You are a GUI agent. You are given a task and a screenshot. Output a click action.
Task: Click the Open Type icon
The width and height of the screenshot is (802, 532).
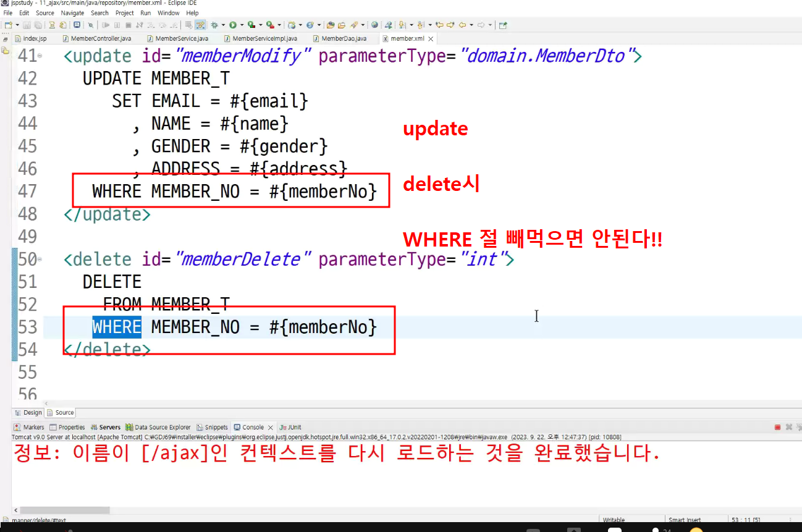pos(330,25)
